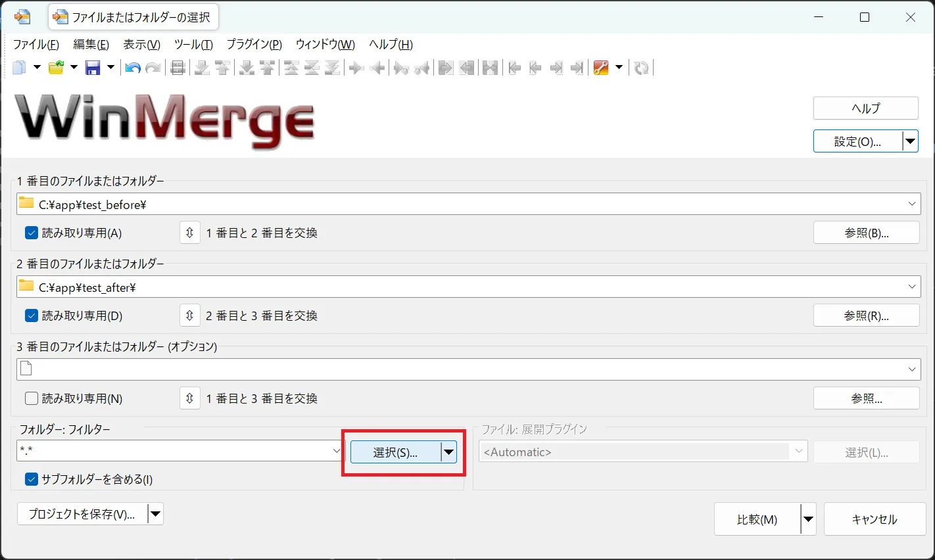Click the ヘルプ button below the title bar

(x=866, y=108)
